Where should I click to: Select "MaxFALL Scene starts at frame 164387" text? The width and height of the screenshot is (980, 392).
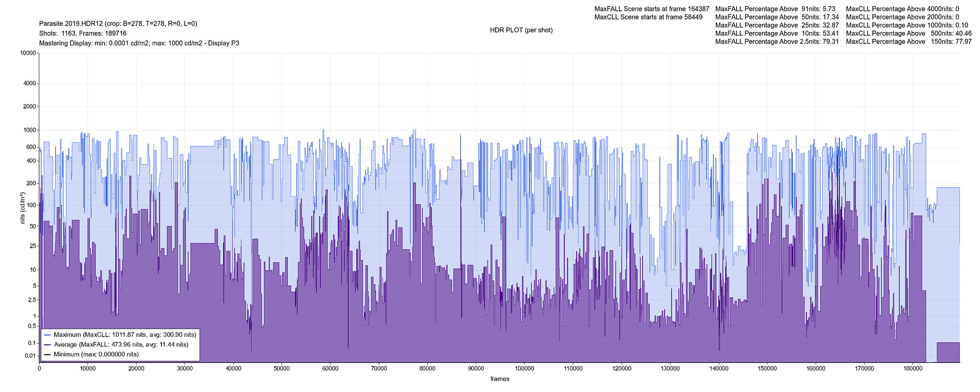pyautogui.click(x=652, y=9)
